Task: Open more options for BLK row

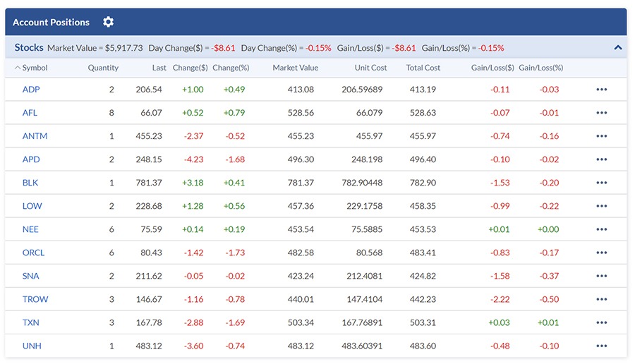Action: click(601, 183)
